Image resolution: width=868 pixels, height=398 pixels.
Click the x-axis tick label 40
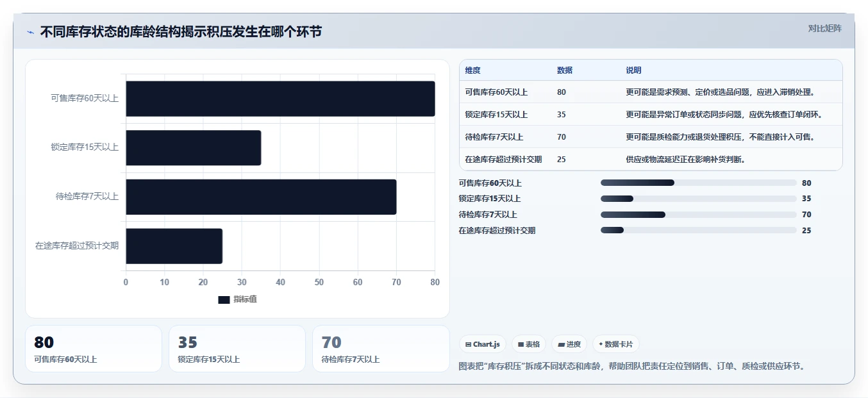click(x=280, y=283)
